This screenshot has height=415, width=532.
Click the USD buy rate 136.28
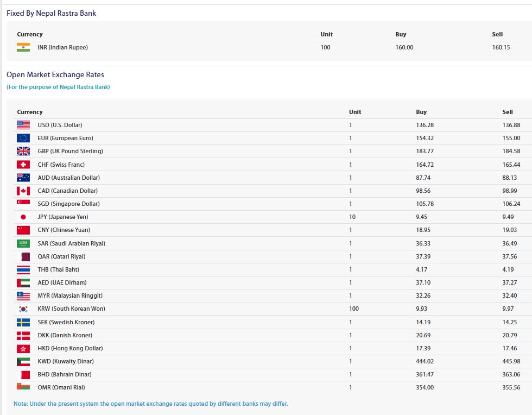tap(425, 125)
